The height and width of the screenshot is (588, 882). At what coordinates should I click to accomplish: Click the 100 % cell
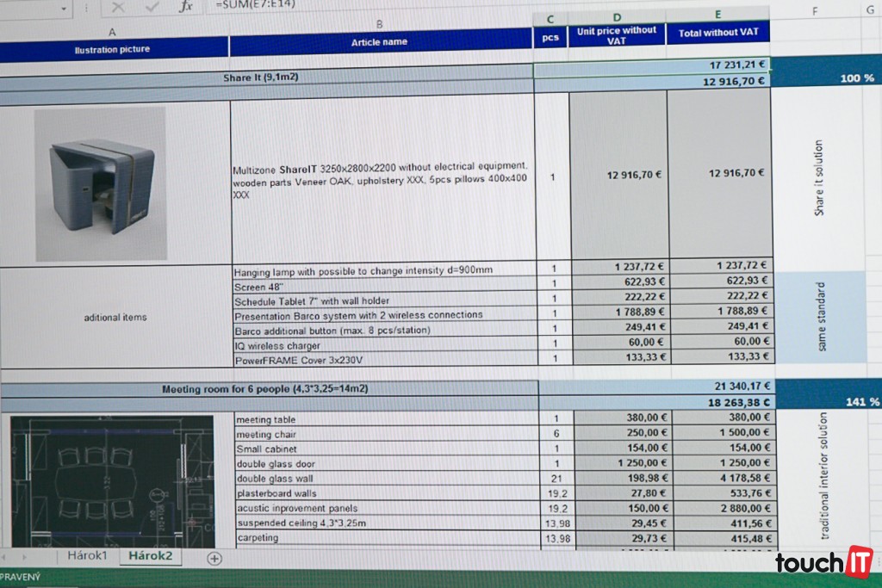[x=826, y=78]
